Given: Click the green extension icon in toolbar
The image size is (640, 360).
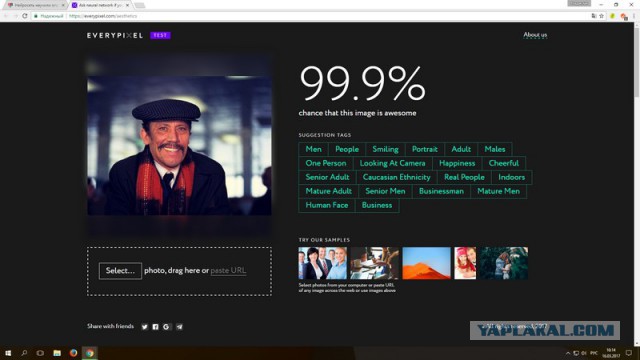Looking at the screenshot, I should (x=613, y=16).
